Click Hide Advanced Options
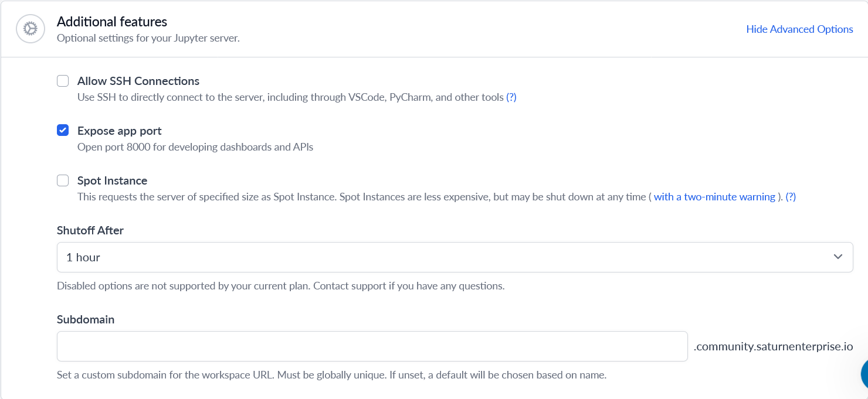This screenshot has height=399, width=868. point(799,29)
